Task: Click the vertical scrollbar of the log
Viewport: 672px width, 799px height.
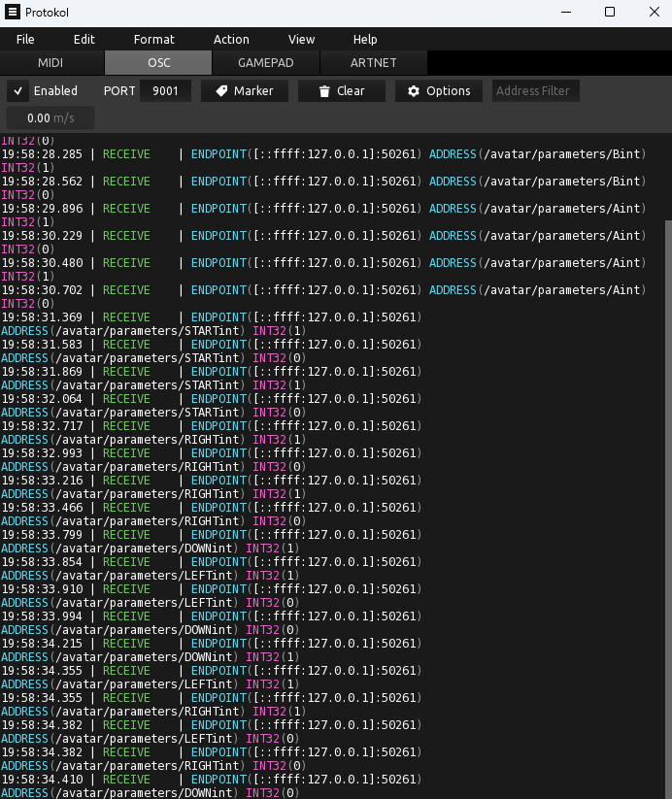Action: pyautogui.click(x=666, y=485)
